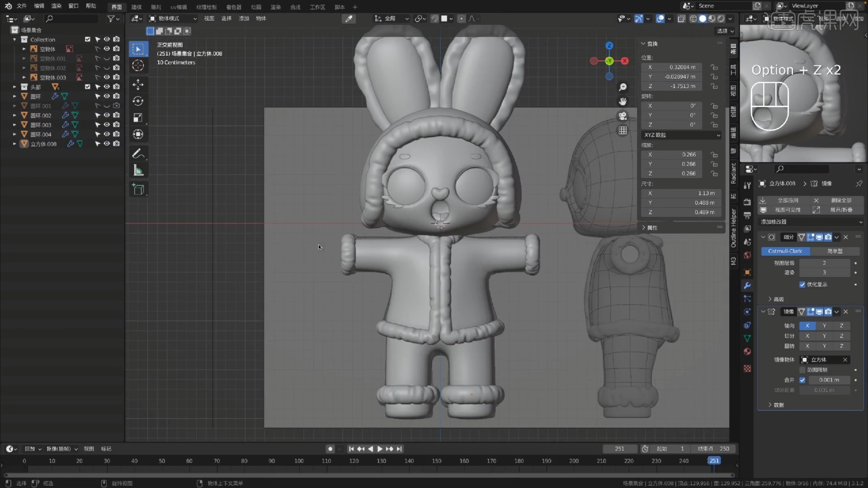Switch to solid viewport shading
Image resolution: width=868 pixels, height=488 pixels.
pos(703,19)
